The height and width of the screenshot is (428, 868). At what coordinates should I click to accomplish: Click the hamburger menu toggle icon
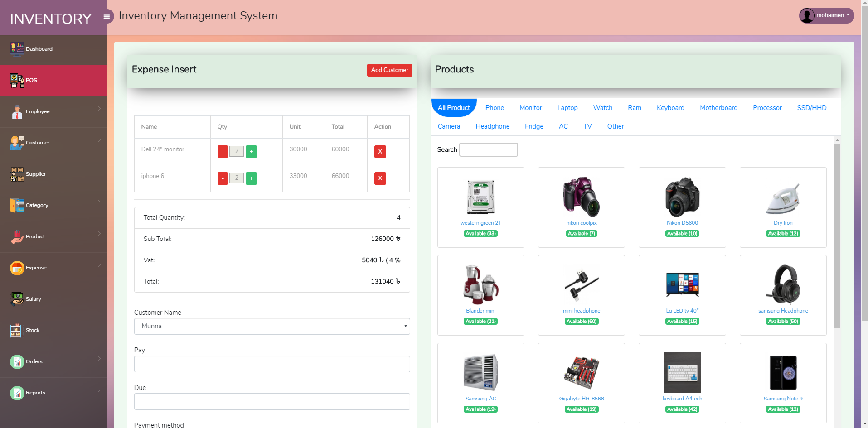pyautogui.click(x=107, y=16)
